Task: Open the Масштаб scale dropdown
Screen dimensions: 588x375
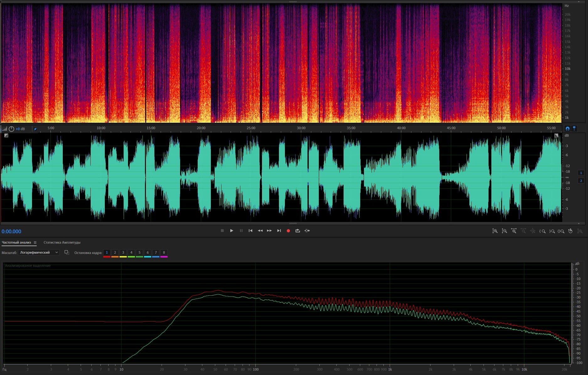Action: 39,252
